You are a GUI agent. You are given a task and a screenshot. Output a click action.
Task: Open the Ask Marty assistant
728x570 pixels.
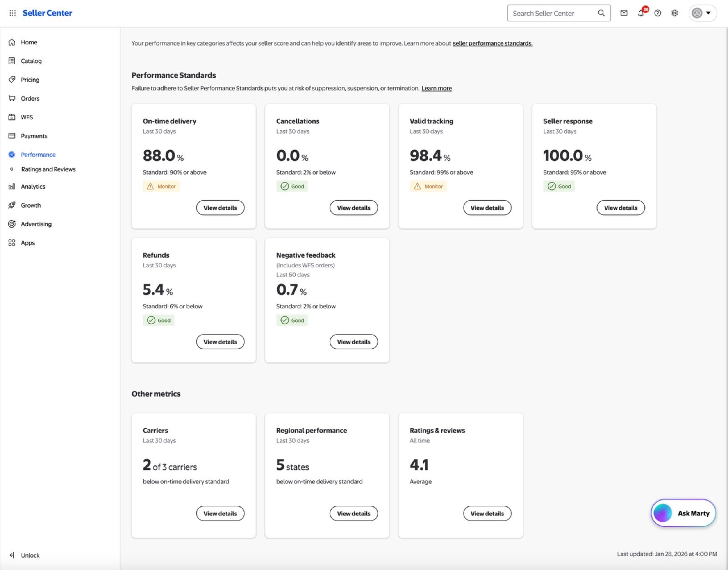[x=683, y=513]
